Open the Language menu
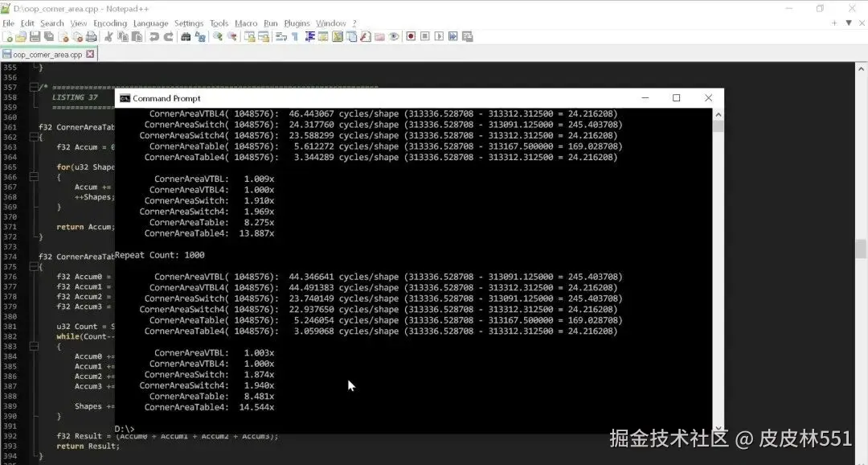 [x=150, y=23]
